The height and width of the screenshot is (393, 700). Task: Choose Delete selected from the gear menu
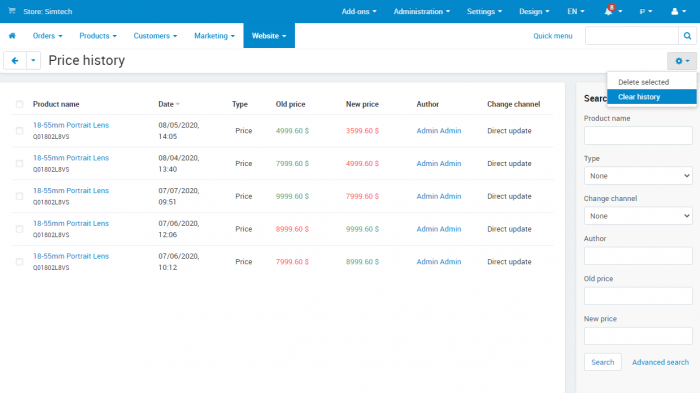pyautogui.click(x=651, y=82)
